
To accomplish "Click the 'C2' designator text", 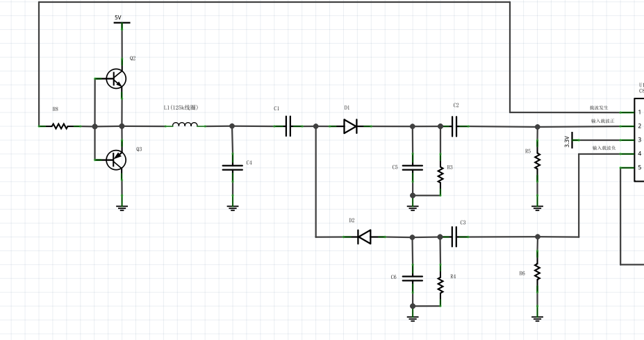I will [x=456, y=105].
